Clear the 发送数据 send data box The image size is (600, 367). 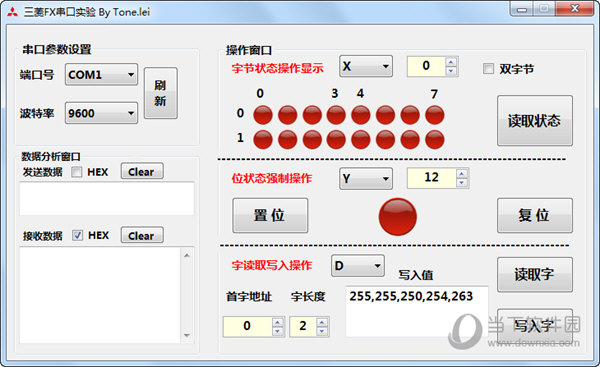(x=142, y=171)
